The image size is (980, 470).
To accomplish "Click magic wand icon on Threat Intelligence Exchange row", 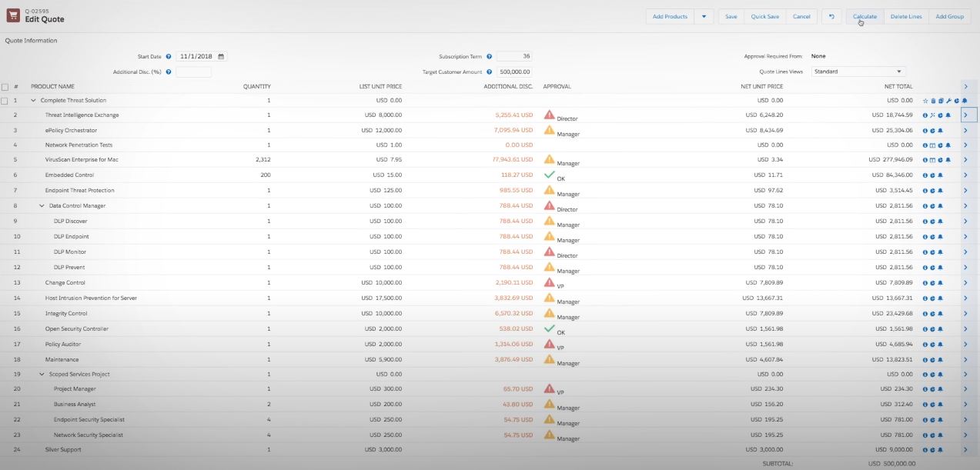I will 932,115.
